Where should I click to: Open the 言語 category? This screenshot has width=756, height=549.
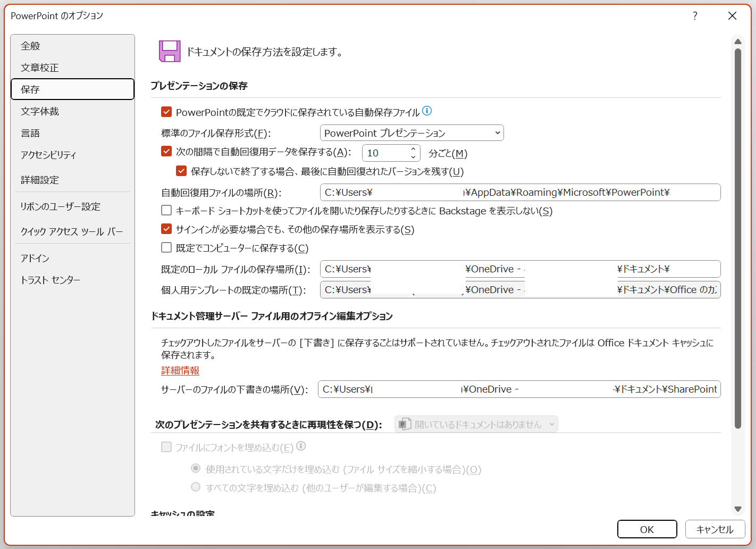point(72,133)
